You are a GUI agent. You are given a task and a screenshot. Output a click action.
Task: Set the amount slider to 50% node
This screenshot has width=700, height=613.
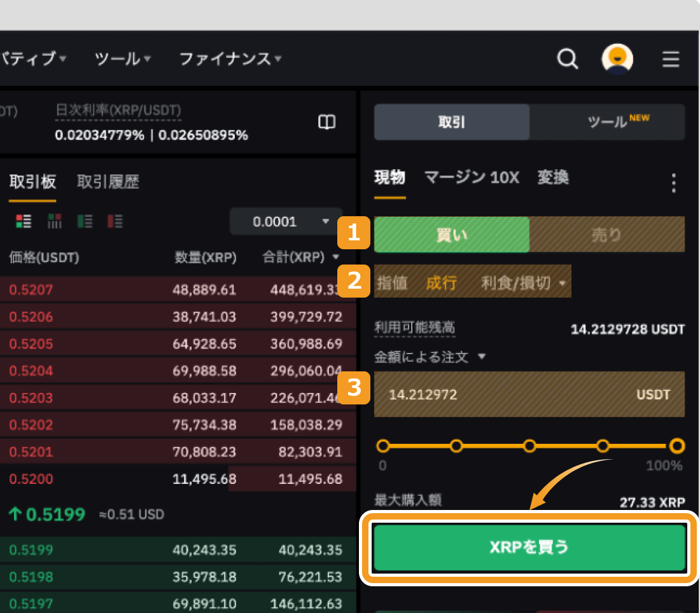click(x=529, y=446)
